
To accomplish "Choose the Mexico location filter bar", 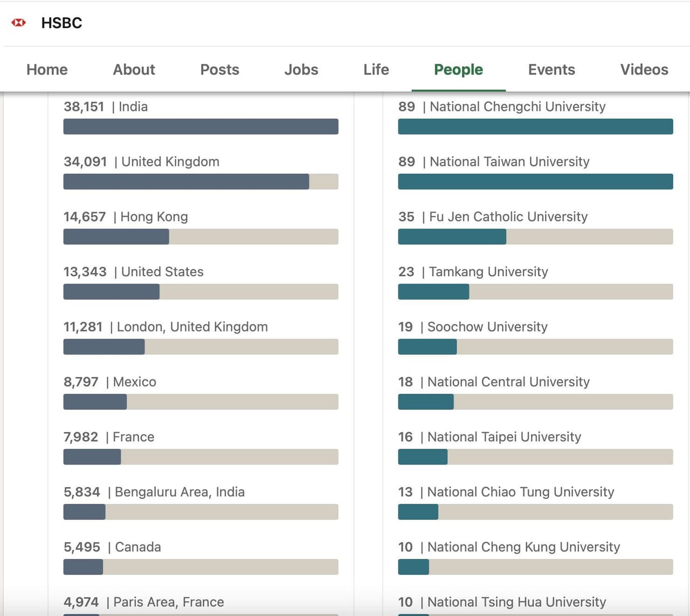I will 201,402.
